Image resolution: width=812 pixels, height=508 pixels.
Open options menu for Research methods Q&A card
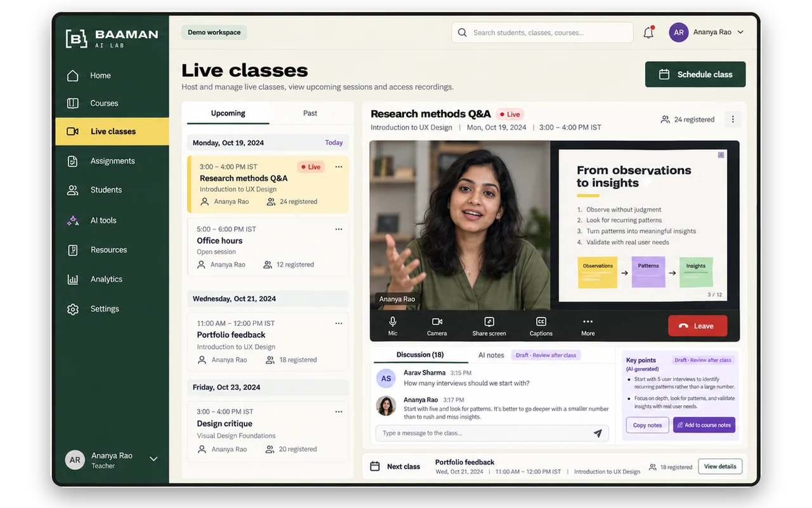click(339, 167)
